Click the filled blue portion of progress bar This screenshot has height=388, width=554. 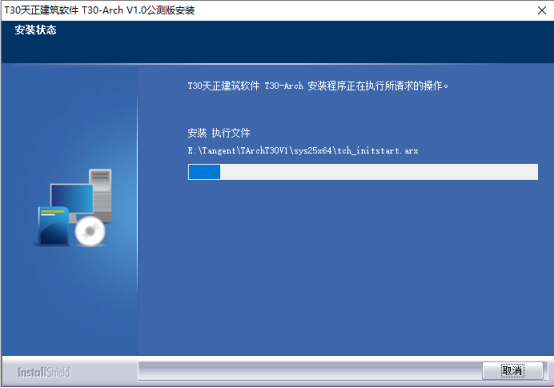click(204, 172)
